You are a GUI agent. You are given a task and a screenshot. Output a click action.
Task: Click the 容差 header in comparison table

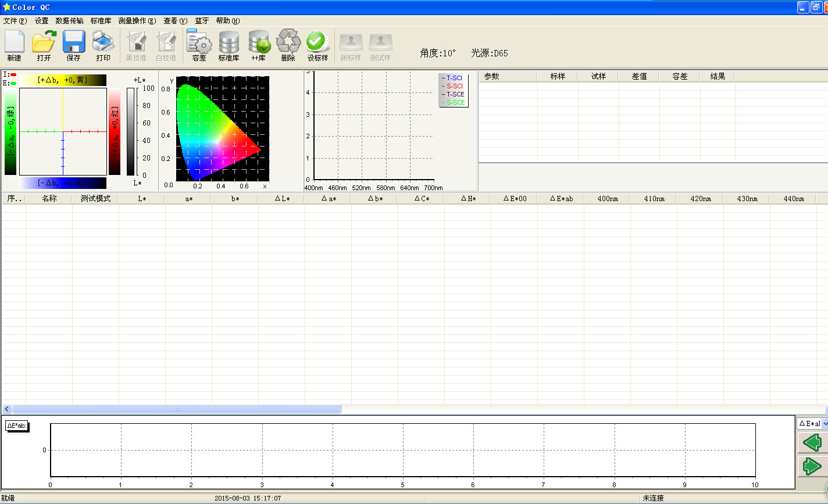680,76
